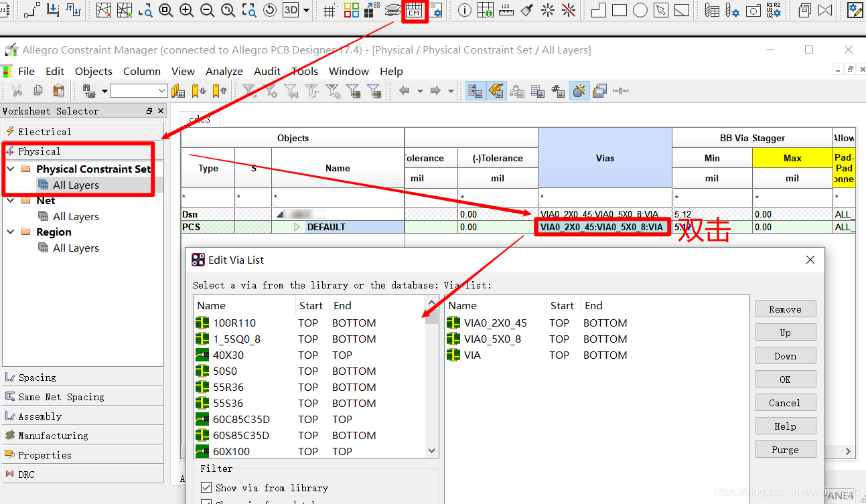
Task: Click the layers stack icon
Action: coord(393,11)
